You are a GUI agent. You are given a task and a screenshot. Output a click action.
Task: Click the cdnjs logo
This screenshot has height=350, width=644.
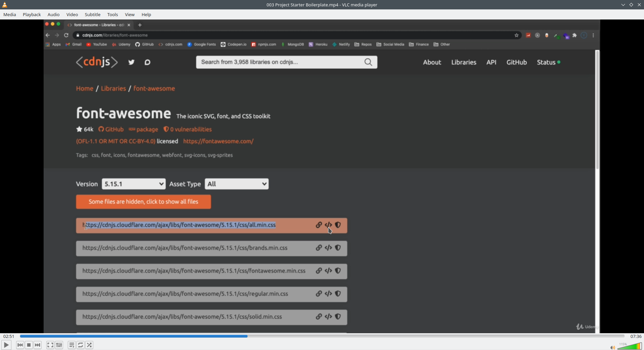coord(97,62)
